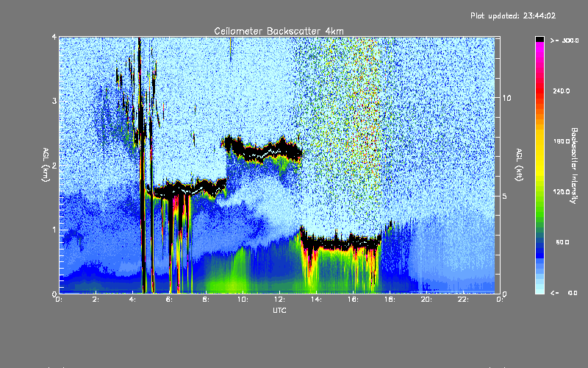Screen dimensions: 588x368
Task: Click the '8:' tick label on the UTC axis
Action: point(206,300)
